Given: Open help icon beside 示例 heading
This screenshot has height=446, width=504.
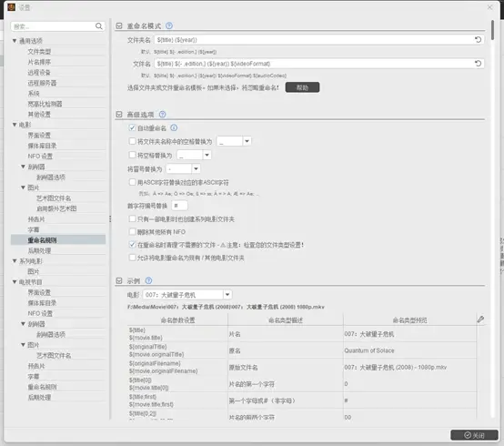Looking at the screenshot, I should point(148,280).
